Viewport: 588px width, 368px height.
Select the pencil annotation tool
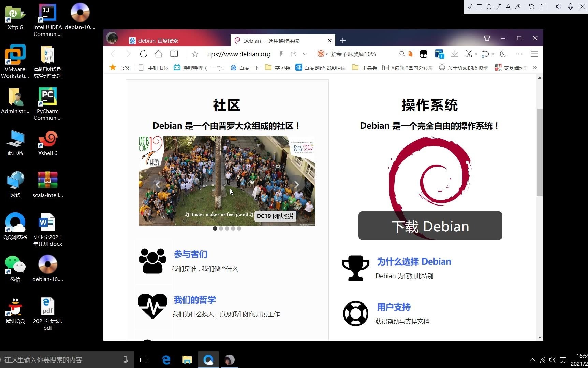[470, 7]
